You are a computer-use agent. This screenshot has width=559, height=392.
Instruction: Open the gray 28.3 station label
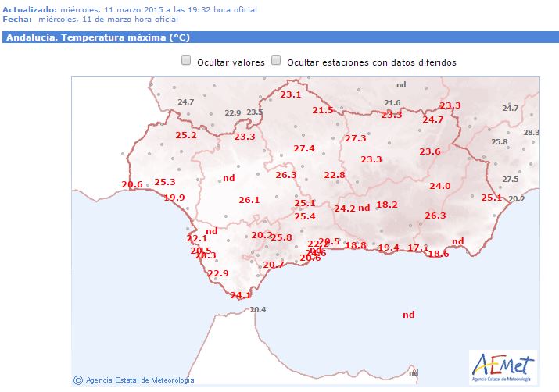(531, 133)
